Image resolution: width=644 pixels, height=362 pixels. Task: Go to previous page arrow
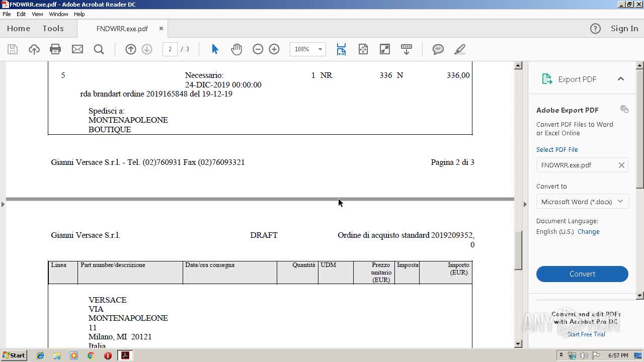(x=131, y=49)
